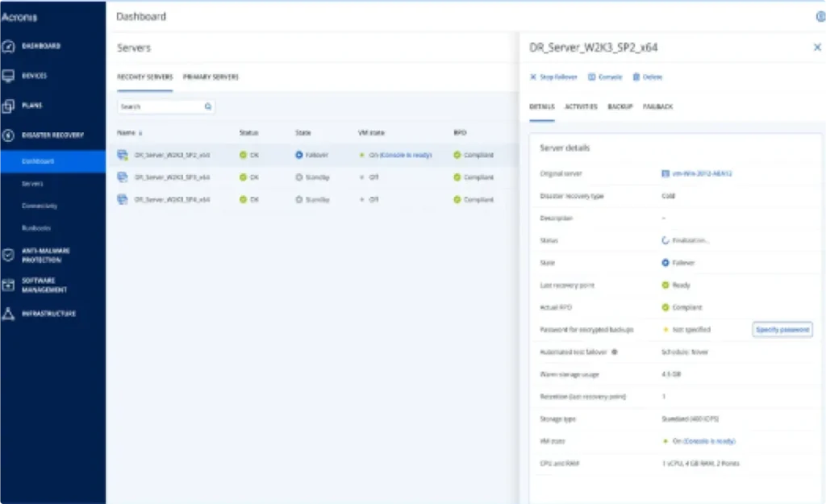
Task: Click the Compliant RPO icon in the SP3 row
Action: pyautogui.click(x=457, y=177)
